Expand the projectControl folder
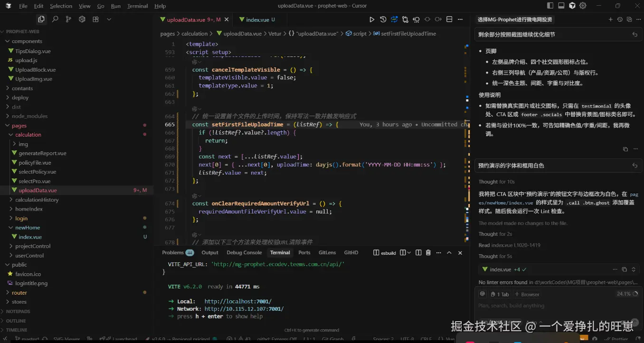Image resolution: width=644 pixels, height=343 pixels. click(33, 246)
